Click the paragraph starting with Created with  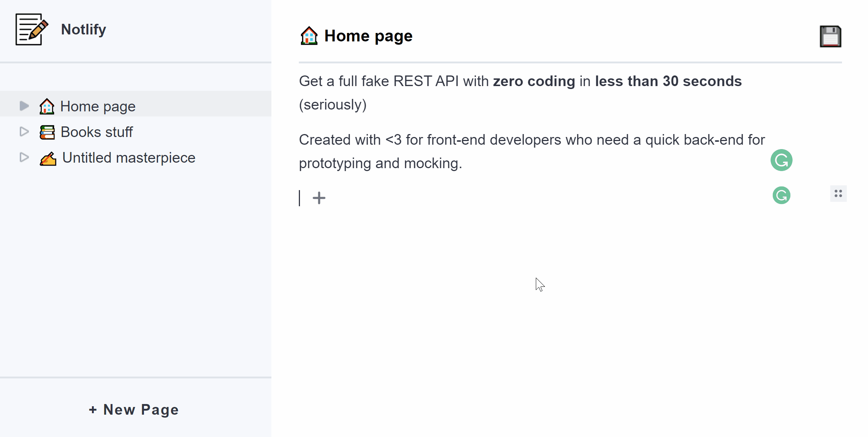pos(531,151)
